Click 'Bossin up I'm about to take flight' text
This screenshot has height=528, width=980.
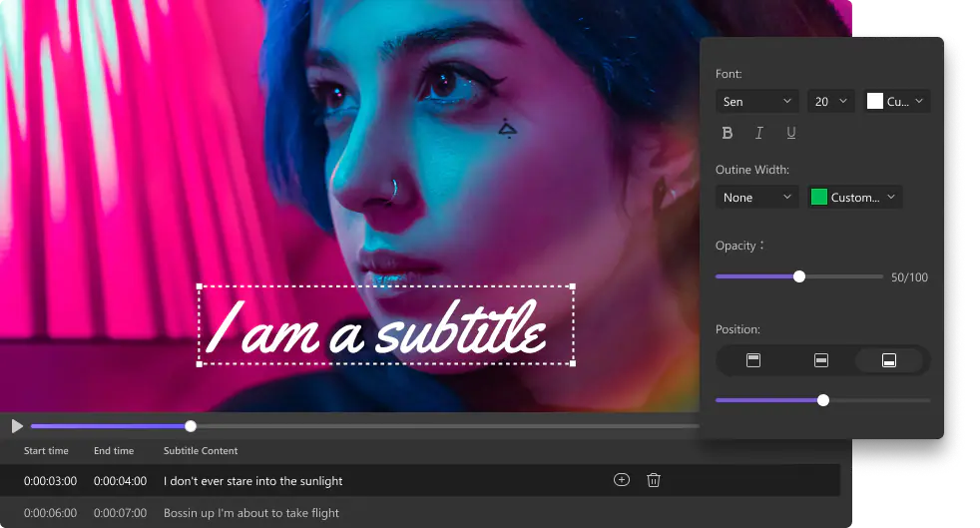coord(251,513)
